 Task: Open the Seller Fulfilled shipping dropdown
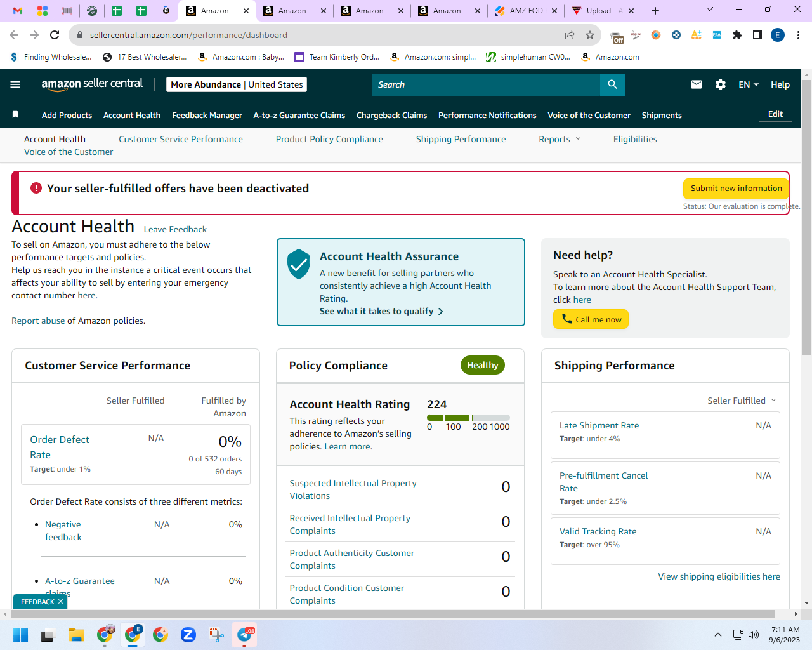point(742,401)
